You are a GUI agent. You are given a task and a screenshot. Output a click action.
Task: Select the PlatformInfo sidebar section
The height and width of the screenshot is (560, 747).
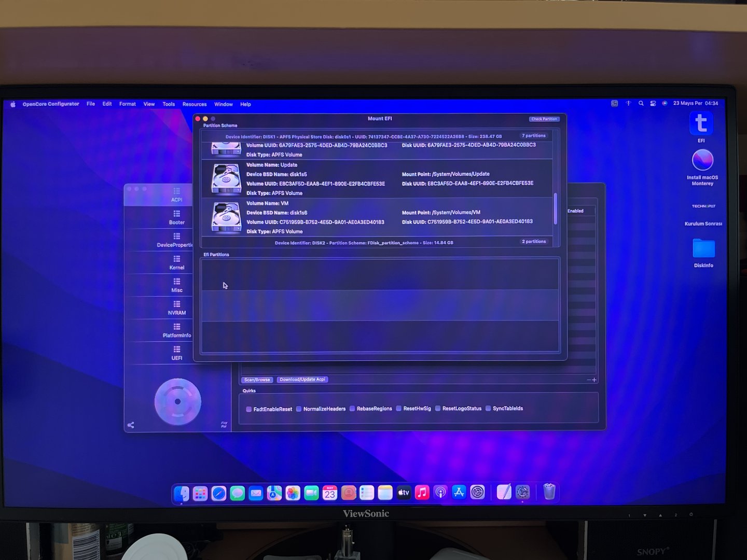tap(177, 331)
